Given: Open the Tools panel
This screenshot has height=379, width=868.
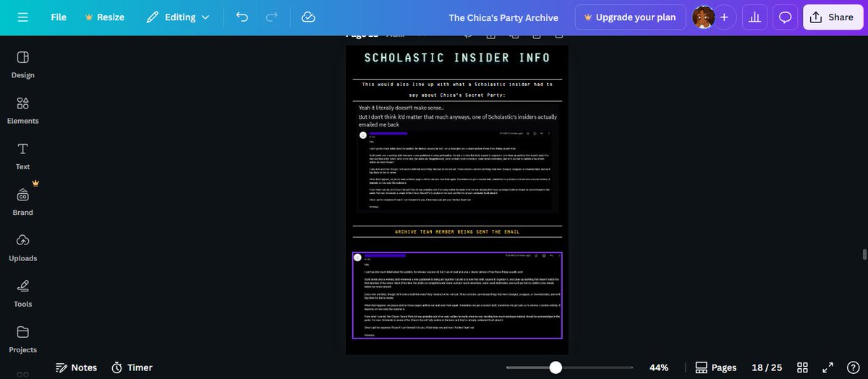Looking at the screenshot, I should [x=22, y=293].
